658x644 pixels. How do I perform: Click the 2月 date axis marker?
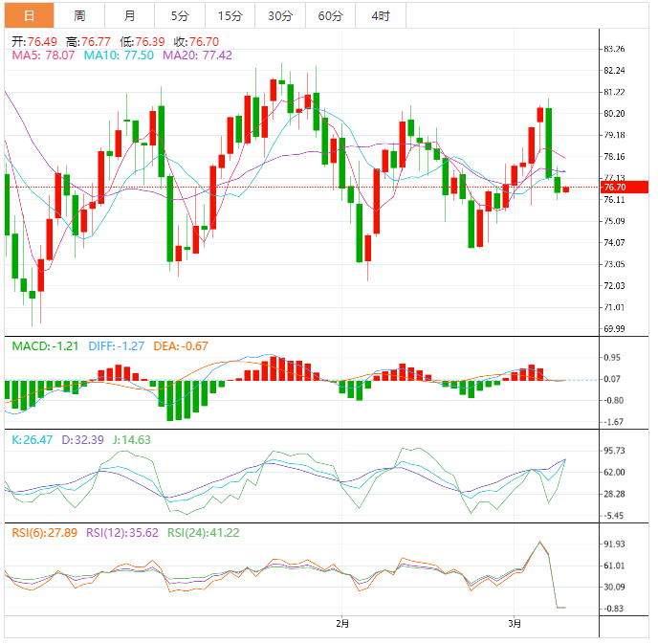(342, 624)
